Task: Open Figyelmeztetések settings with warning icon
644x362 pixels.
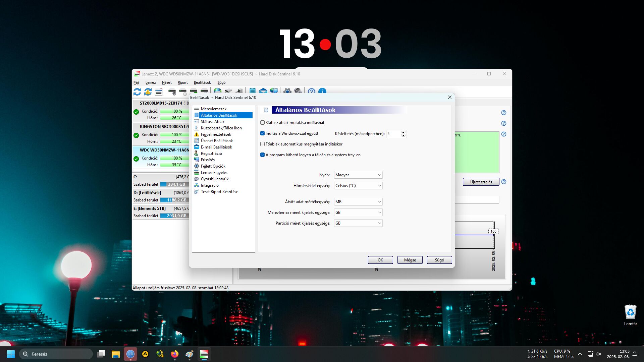Action: (x=216, y=134)
